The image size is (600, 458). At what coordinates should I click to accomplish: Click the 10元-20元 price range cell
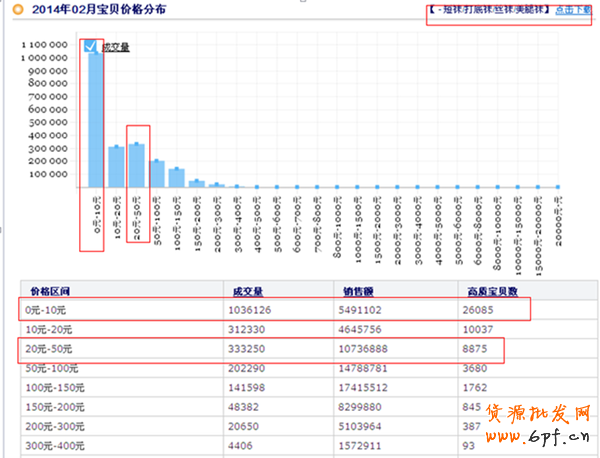click(x=50, y=330)
